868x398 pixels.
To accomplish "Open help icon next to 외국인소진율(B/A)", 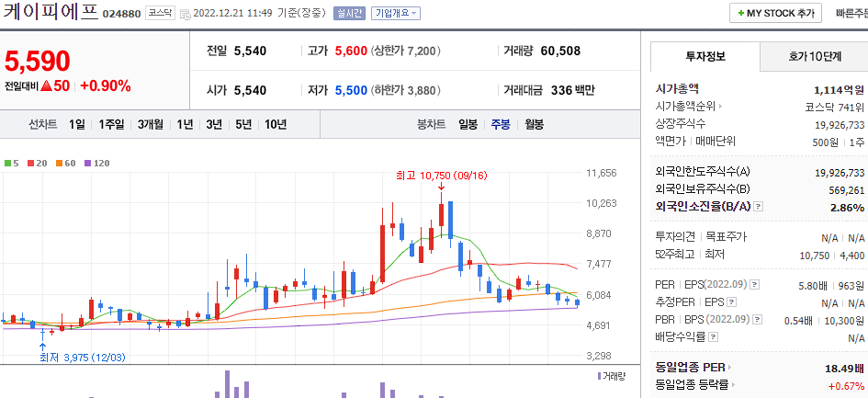I will click(759, 207).
